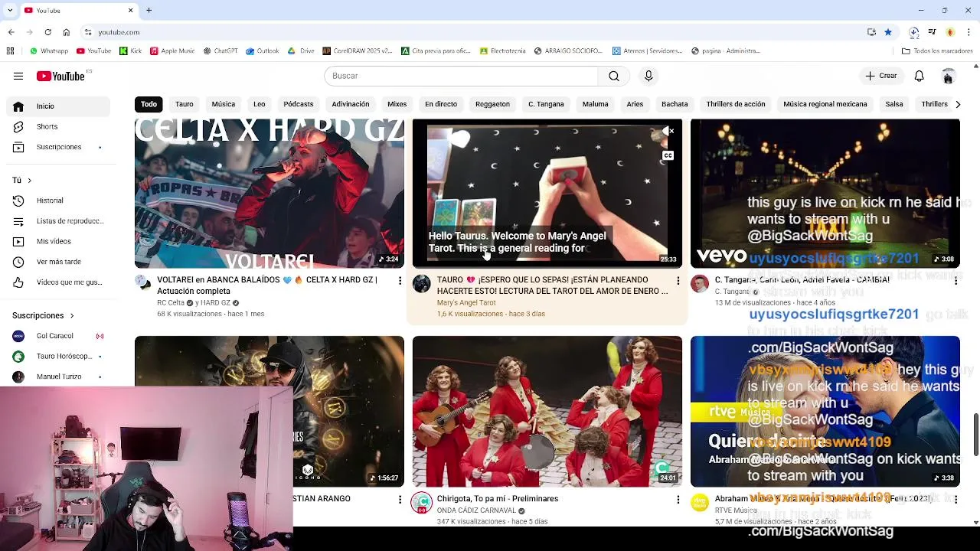980x551 pixels.
Task: Select the En directo filter chip
Action: 441,104
